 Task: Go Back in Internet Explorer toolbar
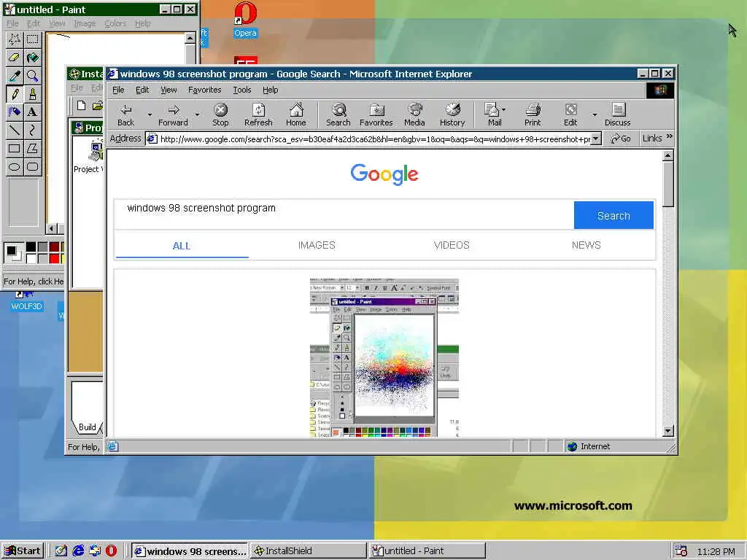125,114
